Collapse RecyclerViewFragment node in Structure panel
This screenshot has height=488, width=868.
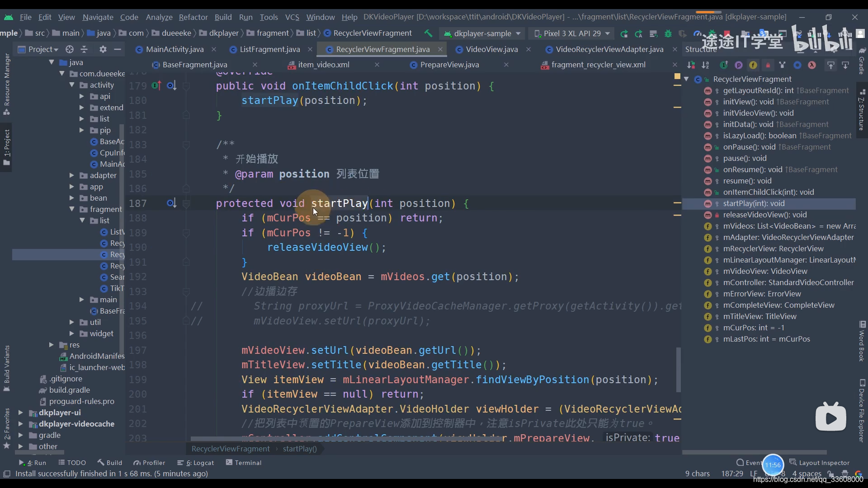click(686, 79)
